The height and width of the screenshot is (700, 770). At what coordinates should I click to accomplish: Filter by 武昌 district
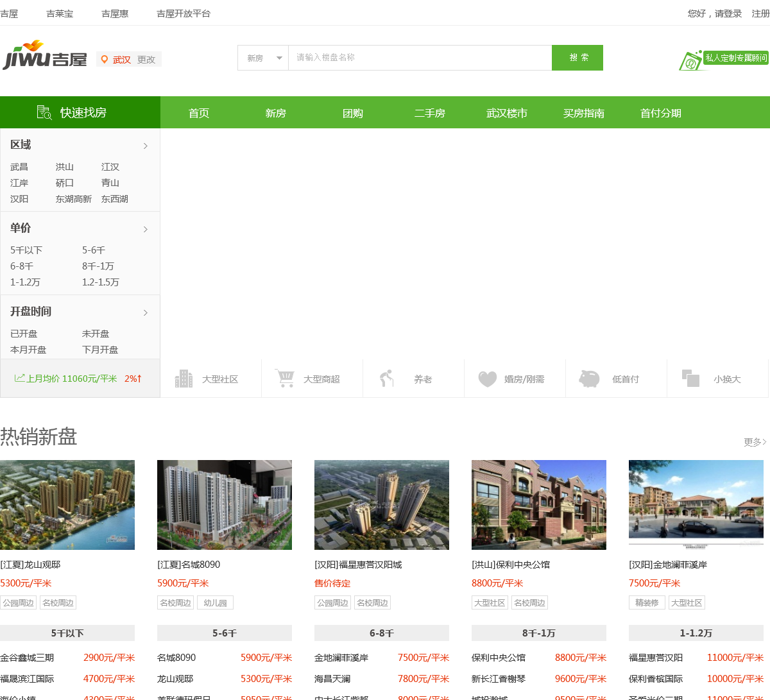(x=19, y=167)
